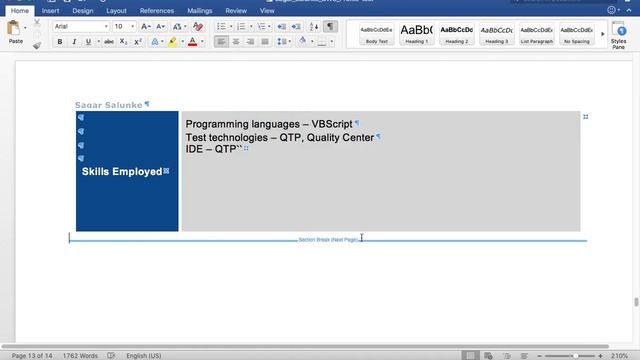
Task: Open the Design tab
Action: coord(83,11)
